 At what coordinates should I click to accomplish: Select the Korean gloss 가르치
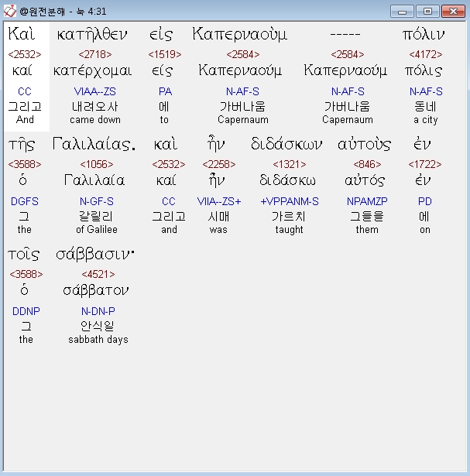click(289, 217)
